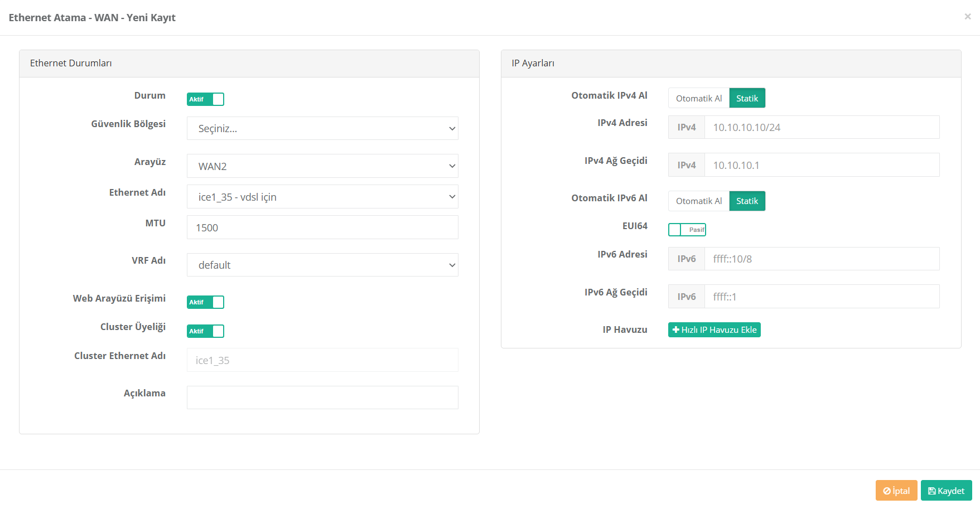The height and width of the screenshot is (509, 980).
Task: Choose Statik for IPv4 mode
Action: click(747, 99)
